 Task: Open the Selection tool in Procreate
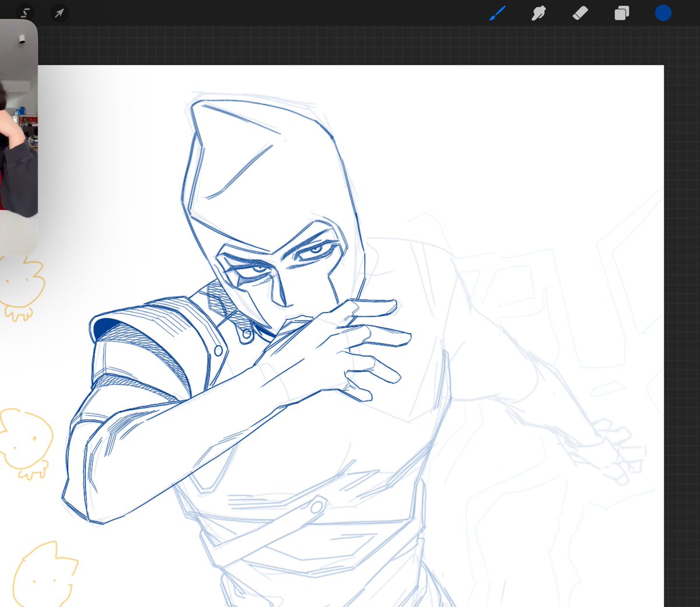pyautogui.click(x=26, y=12)
